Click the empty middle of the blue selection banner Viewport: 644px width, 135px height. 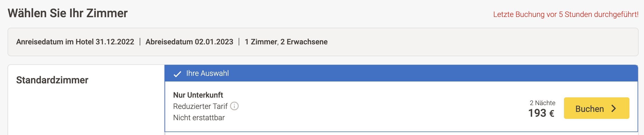(405, 73)
